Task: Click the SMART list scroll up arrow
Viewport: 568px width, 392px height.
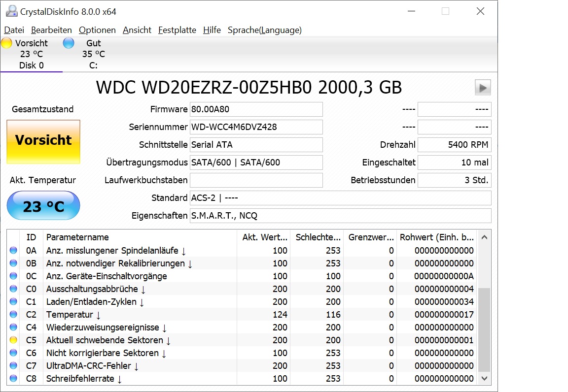Action: tap(484, 237)
